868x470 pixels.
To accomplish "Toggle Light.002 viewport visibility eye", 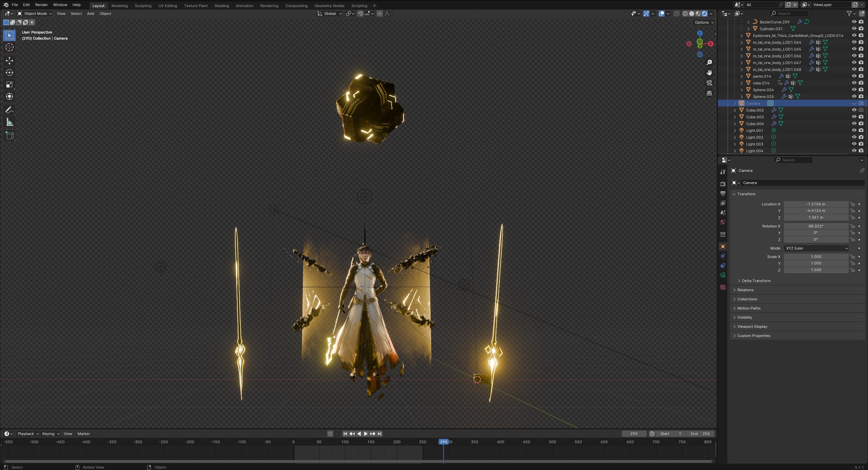I will coord(854,137).
